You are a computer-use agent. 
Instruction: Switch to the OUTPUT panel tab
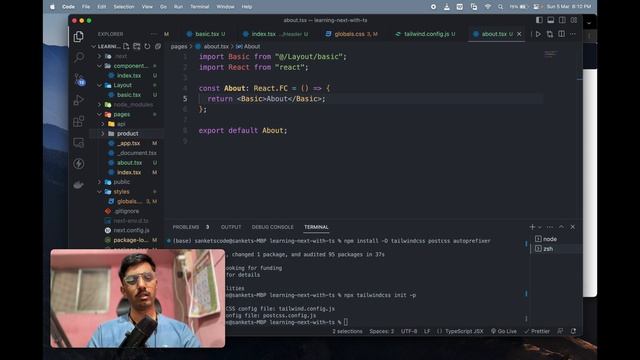231,227
